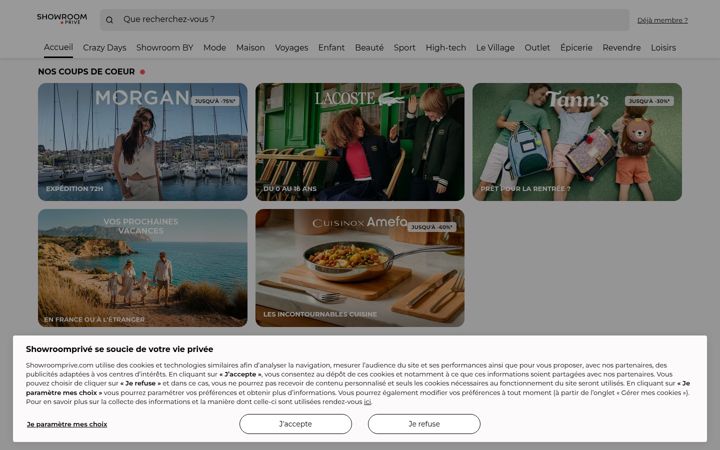Open the Revendre menu item
The height and width of the screenshot is (450, 720).
click(x=621, y=48)
